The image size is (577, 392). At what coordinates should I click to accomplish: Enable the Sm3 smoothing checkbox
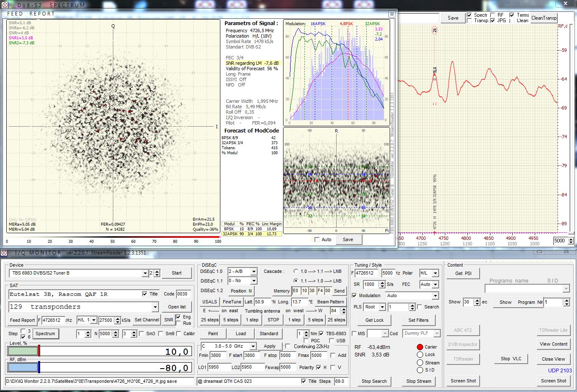click(x=141, y=333)
